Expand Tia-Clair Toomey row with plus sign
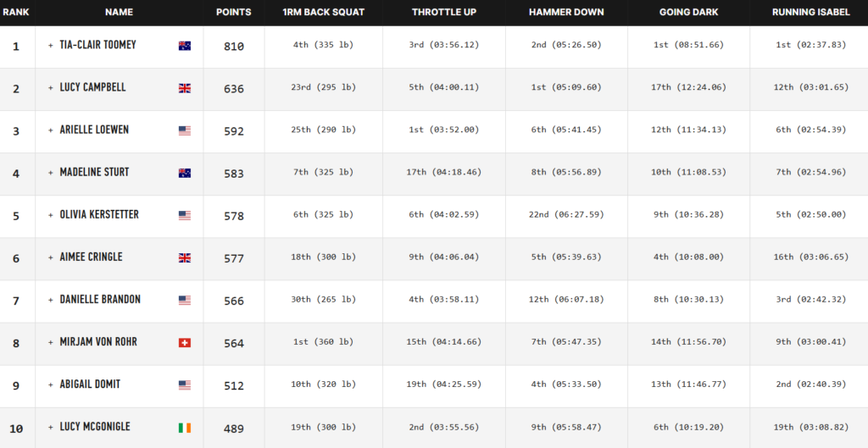The height and width of the screenshot is (448, 868). (51, 45)
